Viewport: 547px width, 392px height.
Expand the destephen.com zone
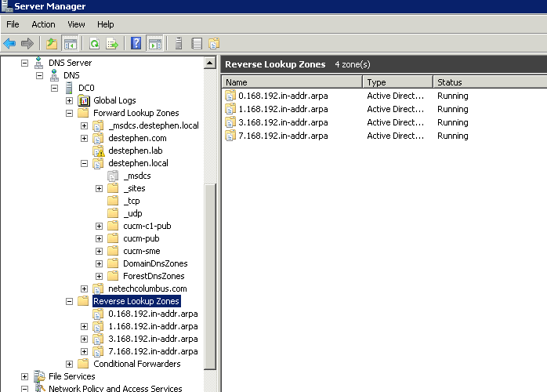pyautogui.click(x=84, y=139)
